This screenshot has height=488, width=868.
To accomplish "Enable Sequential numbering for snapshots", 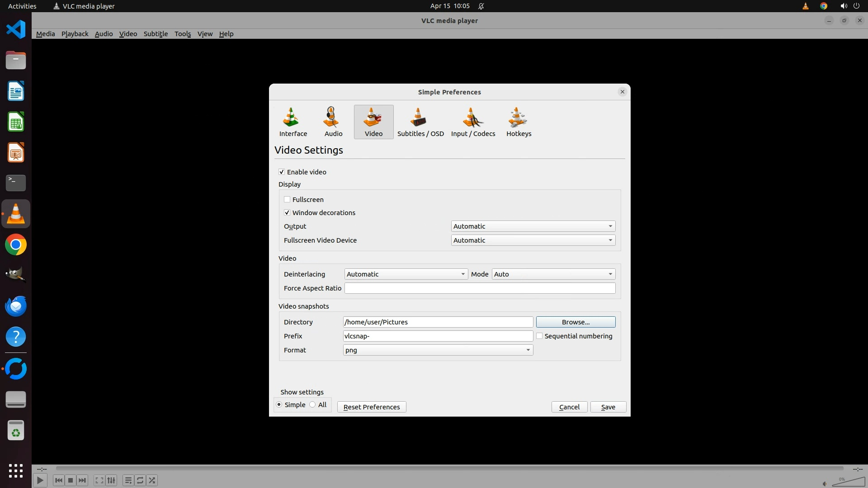I will click(539, 336).
